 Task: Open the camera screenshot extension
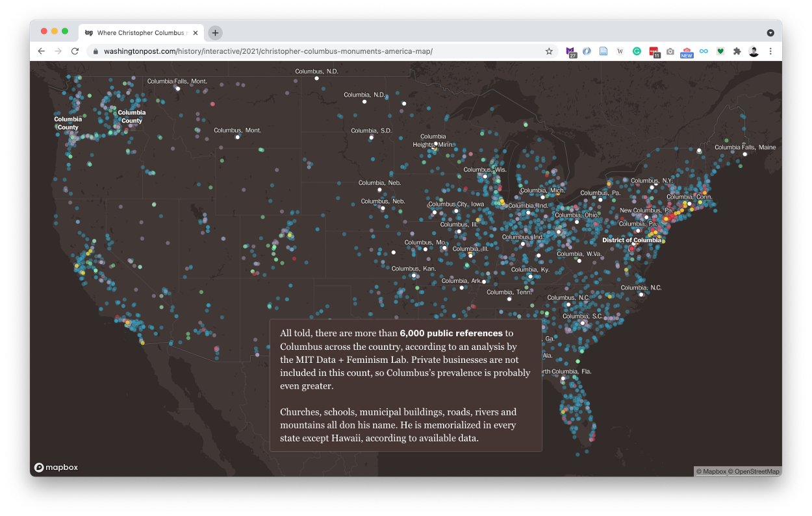670,51
